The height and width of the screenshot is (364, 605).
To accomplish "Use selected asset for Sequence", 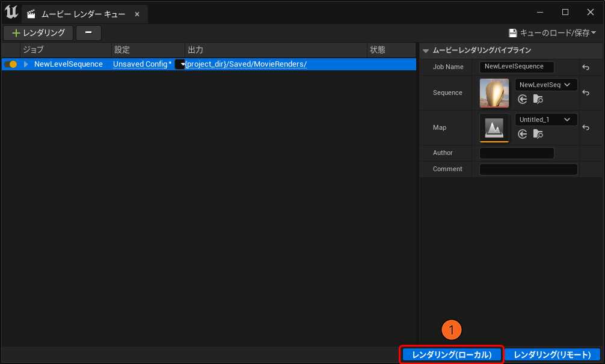I will point(523,99).
